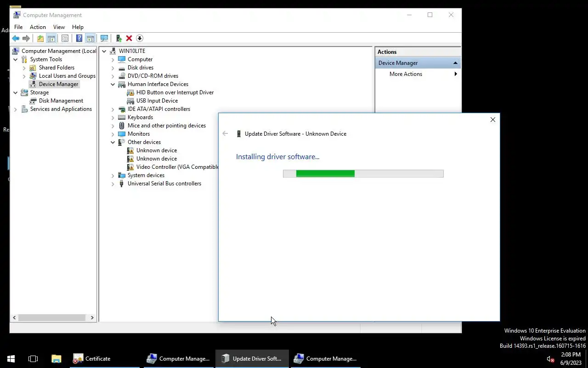
Task: Select Disk Management in left tree
Action: pyautogui.click(x=61, y=101)
